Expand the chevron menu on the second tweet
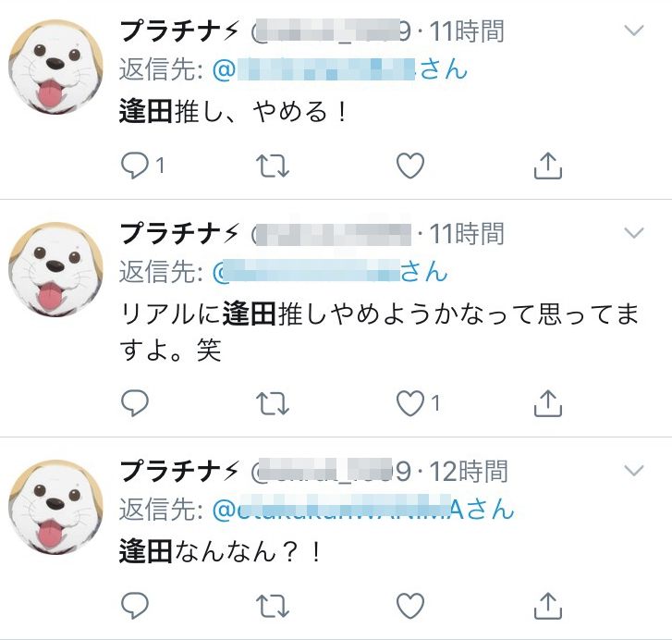The image size is (672, 640). [x=634, y=233]
